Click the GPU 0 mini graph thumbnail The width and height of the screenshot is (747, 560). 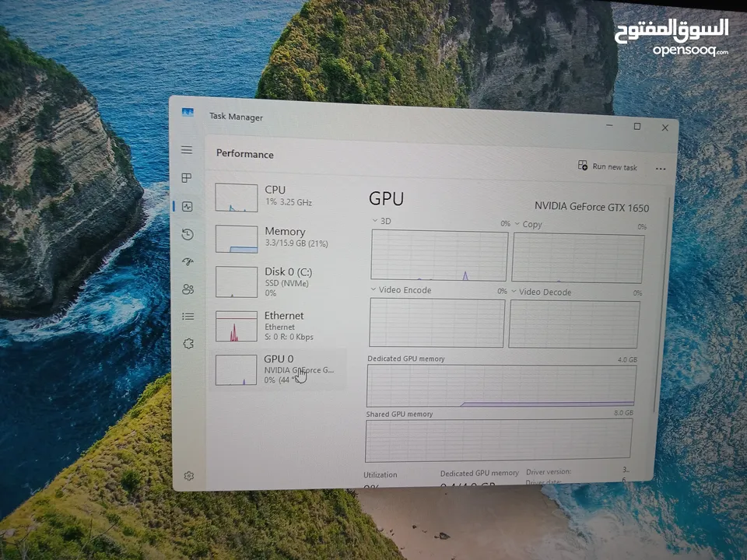tap(236, 370)
